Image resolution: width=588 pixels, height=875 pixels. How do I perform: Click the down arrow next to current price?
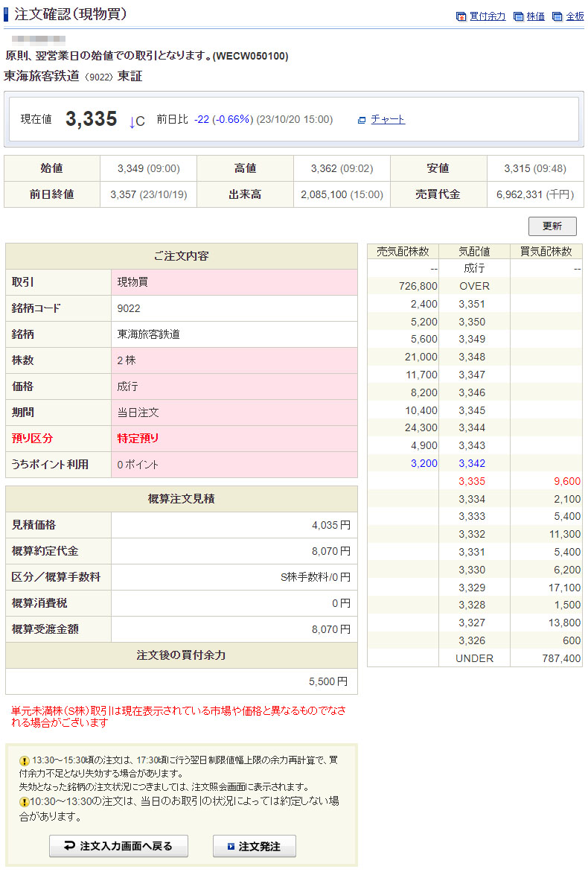(x=132, y=121)
